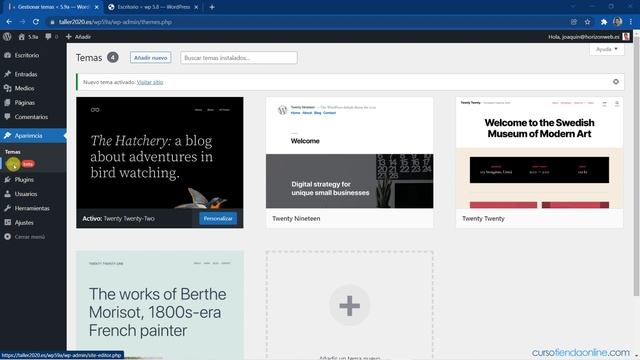Click the WordPress logo in admin bar
Viewport: 640px width, 360px height.
click(x=7, y=37)
